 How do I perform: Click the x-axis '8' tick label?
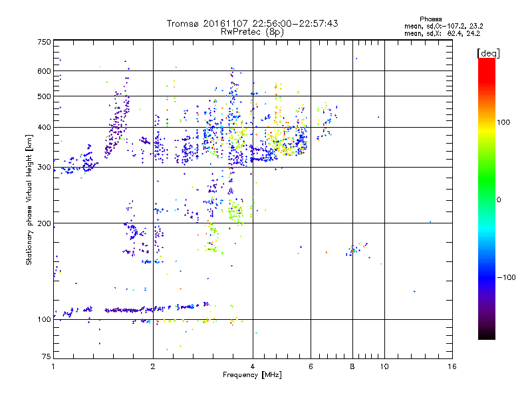[352, 366]
